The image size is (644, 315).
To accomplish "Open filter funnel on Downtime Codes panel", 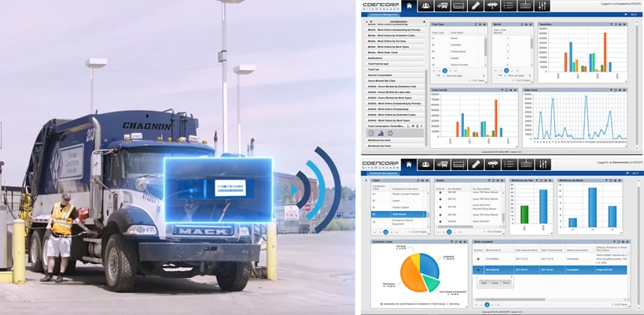I will (452, 242).
